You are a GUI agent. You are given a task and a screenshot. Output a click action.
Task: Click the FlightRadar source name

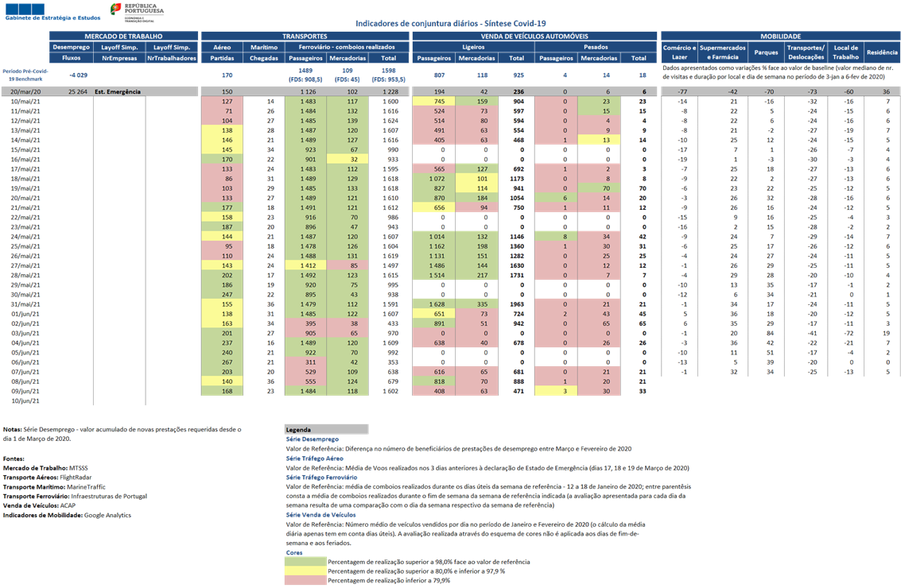point(76,478)
